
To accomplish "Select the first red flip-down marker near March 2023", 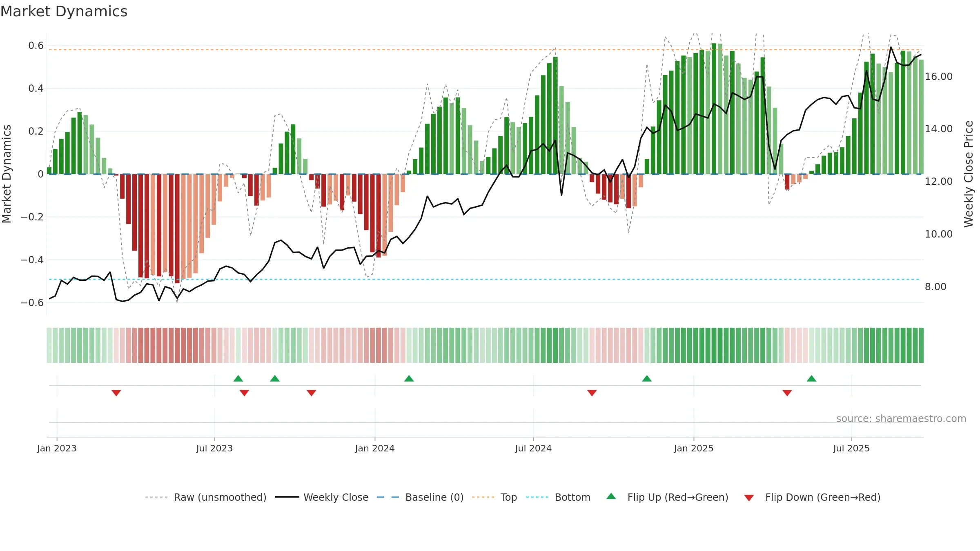I will click(x=116, y=393).
